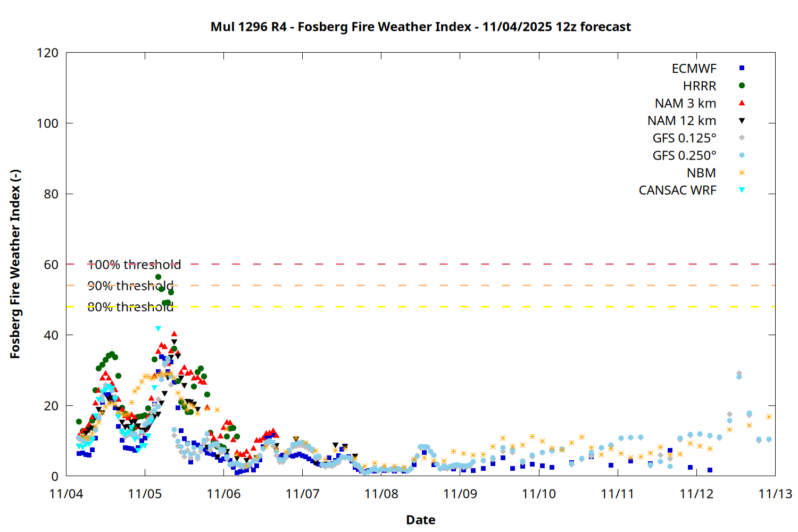The width and height of the screenshot is (798, 532).
Task: Click the NBM orange asterisk legend marker
Action: [x=742, y=173]
